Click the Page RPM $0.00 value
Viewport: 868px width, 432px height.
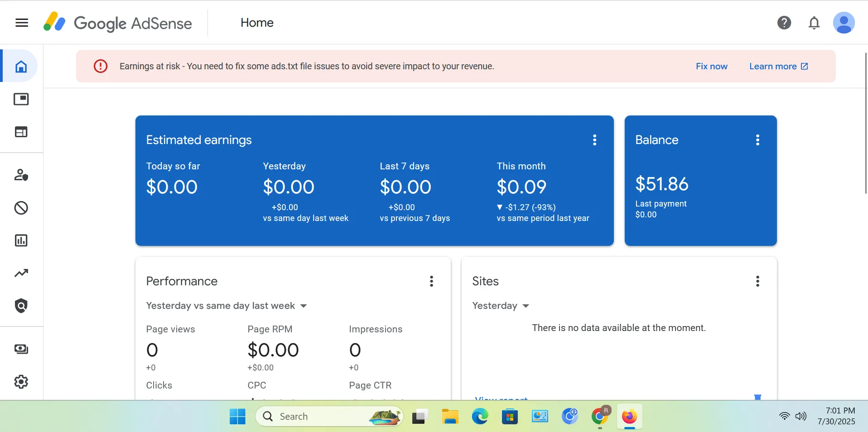273,350
